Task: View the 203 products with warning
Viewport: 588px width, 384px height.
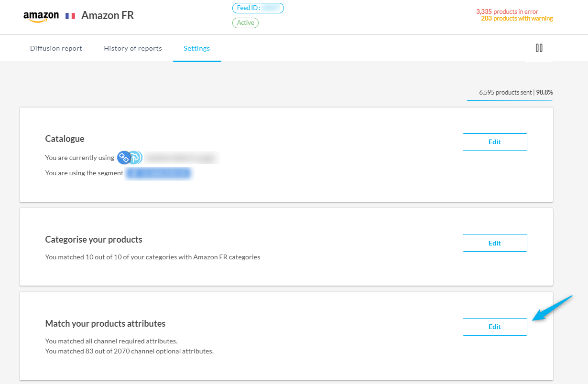Action: 517,19
